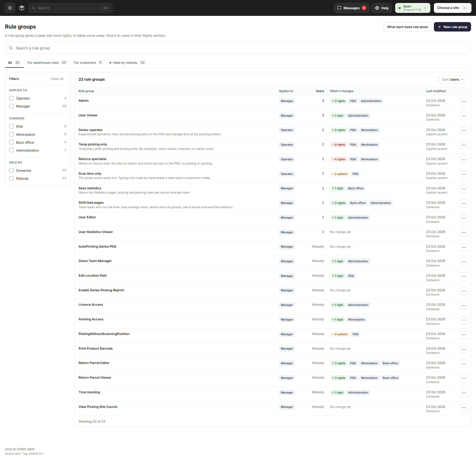Click What each base role gives
The width and height of the screenshot is (476, 462).
(x=407, y=27)
